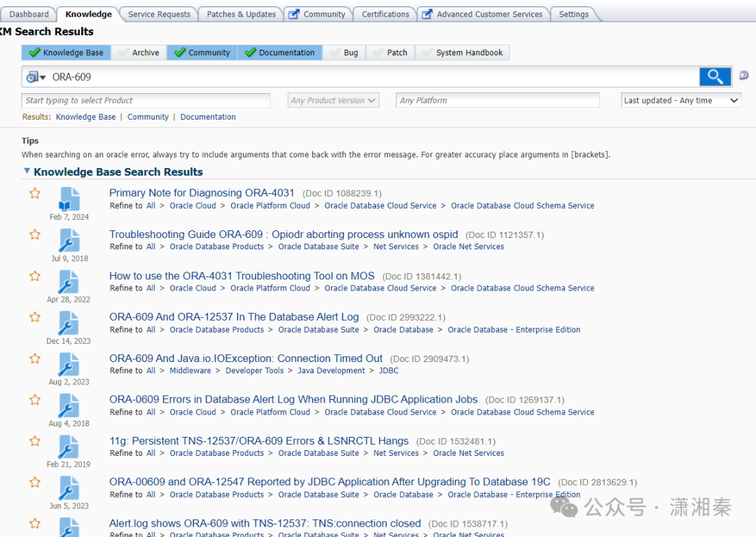Select the Knowledge tab

pos(88,14)
